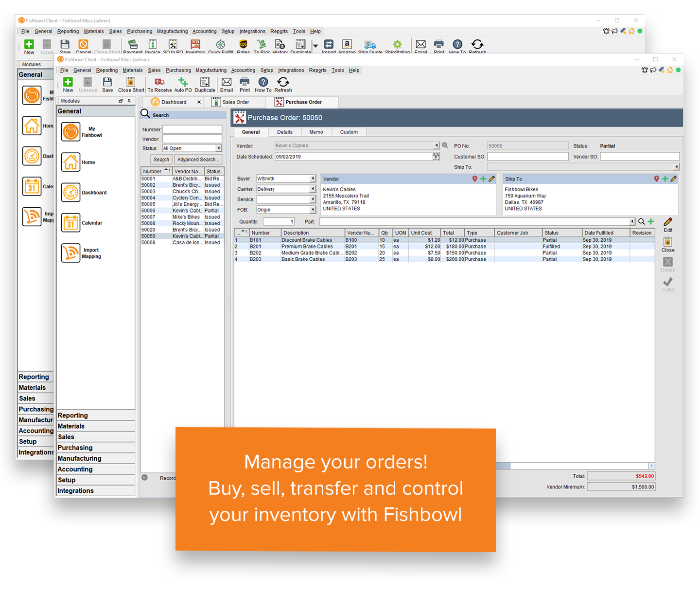Open the Carrier Delivery dropdown

[313, 189]
